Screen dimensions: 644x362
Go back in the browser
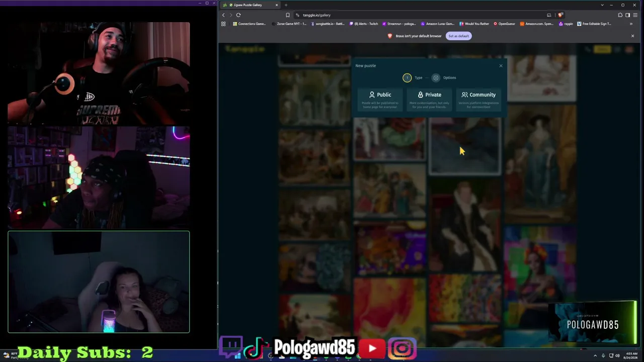pos(223,15)
